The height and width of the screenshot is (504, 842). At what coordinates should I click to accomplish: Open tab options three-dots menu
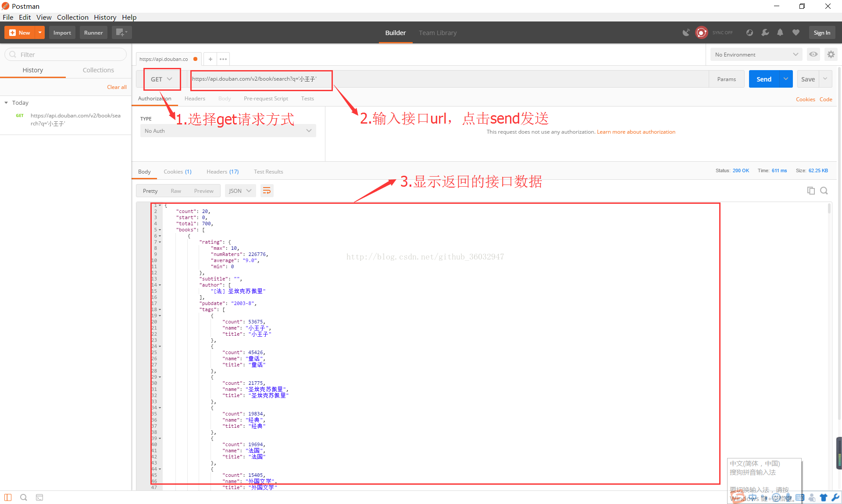[223, 59]
